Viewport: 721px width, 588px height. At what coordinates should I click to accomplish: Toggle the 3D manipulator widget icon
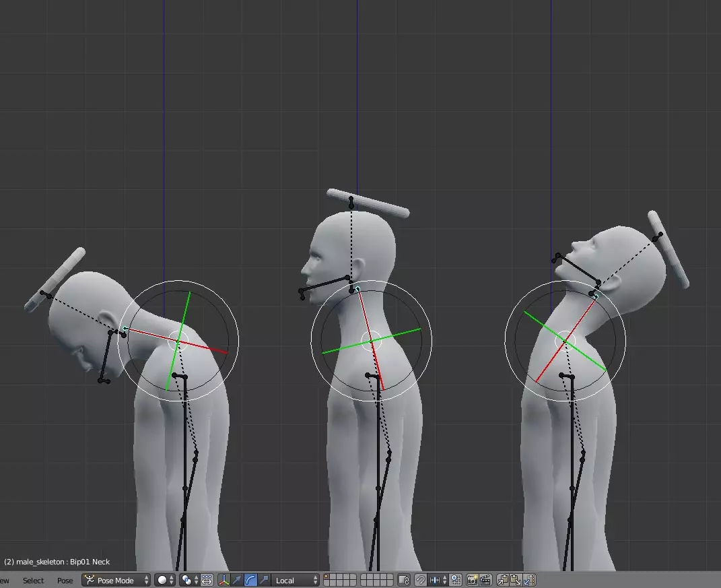click(x=224, y=580)
